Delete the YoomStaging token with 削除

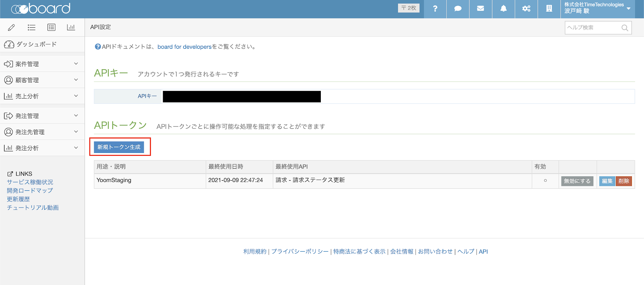624,181
